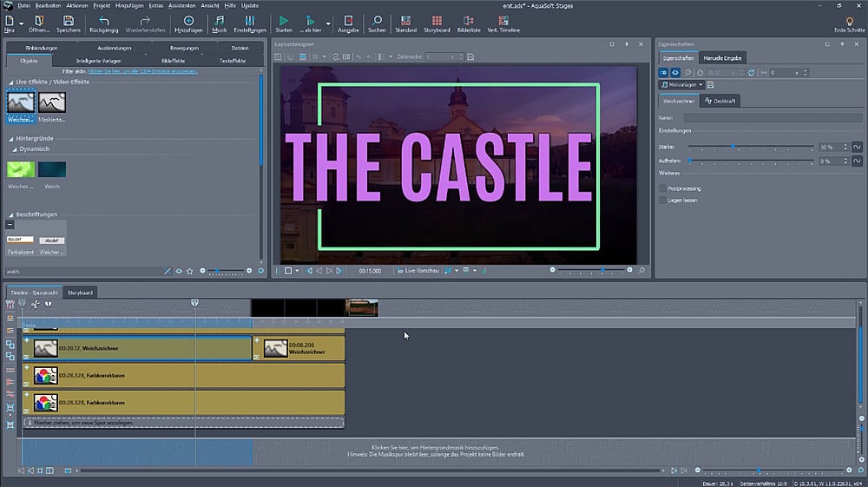Open the Musik tool in toolbar
This screenshot has height=487, width=868.
219,21
